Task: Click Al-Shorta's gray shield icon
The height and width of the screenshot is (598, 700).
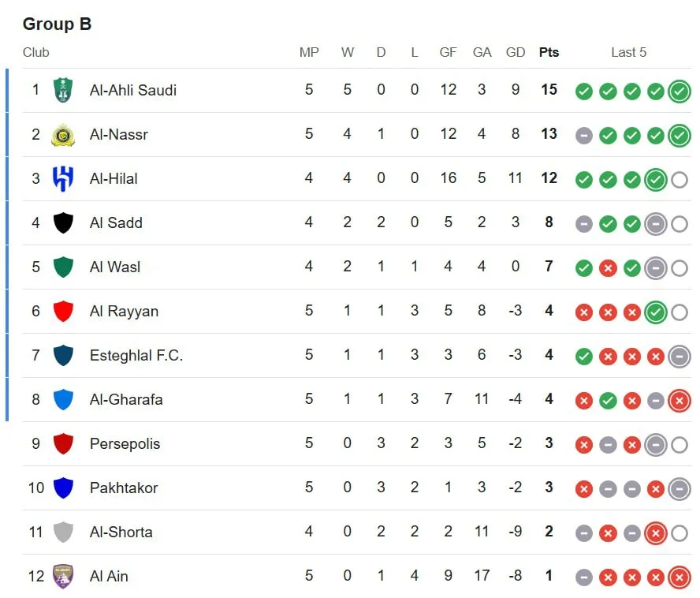Action: click(x=63, y=532)
